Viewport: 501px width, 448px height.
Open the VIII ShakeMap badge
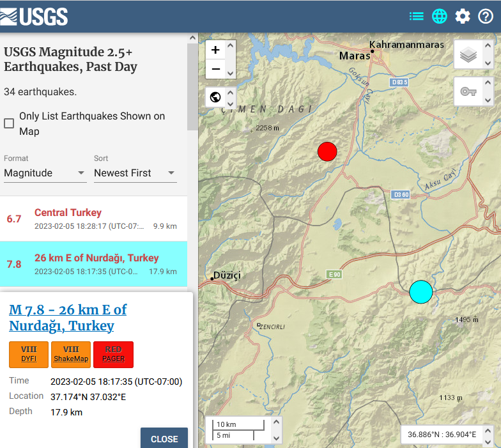point(71,355)
